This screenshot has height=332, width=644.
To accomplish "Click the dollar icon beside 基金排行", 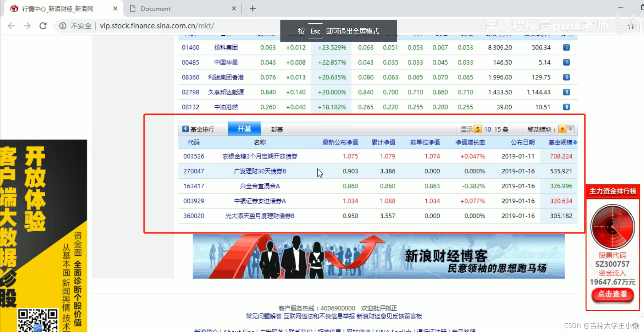I will pyautogui.click(x=185, y=129).
